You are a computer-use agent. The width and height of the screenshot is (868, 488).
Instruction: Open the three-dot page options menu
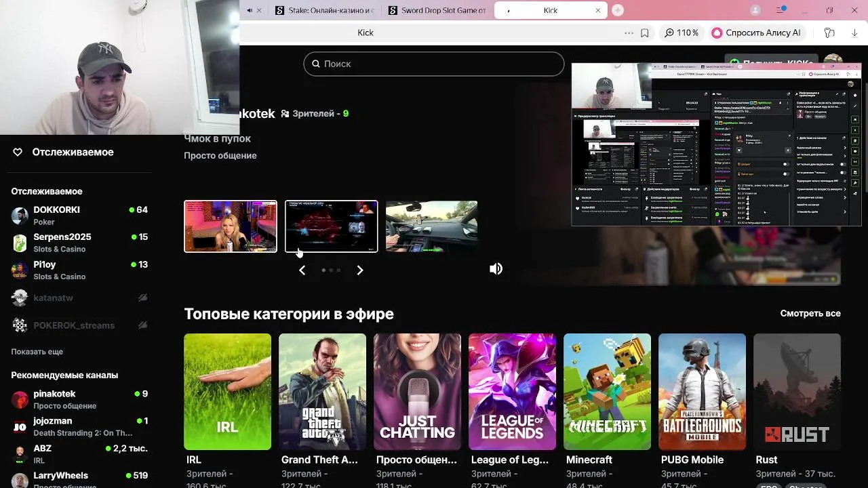629,33
